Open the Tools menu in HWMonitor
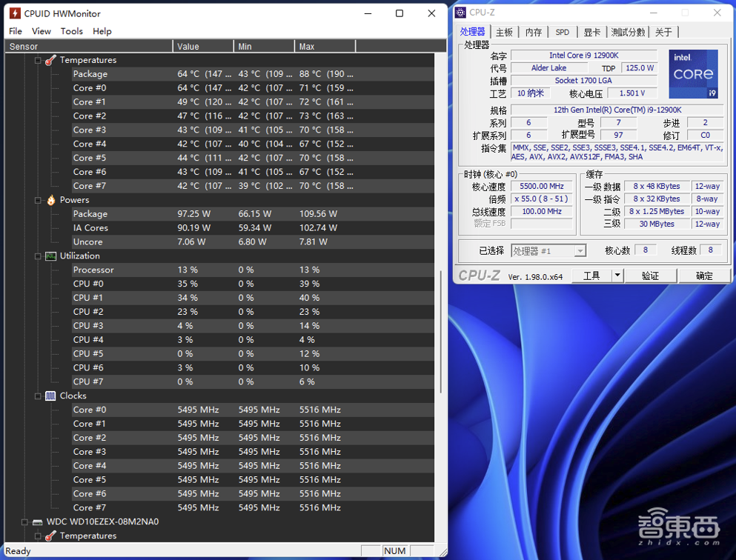Screen dimensions: 736x560 pos(72,31)
